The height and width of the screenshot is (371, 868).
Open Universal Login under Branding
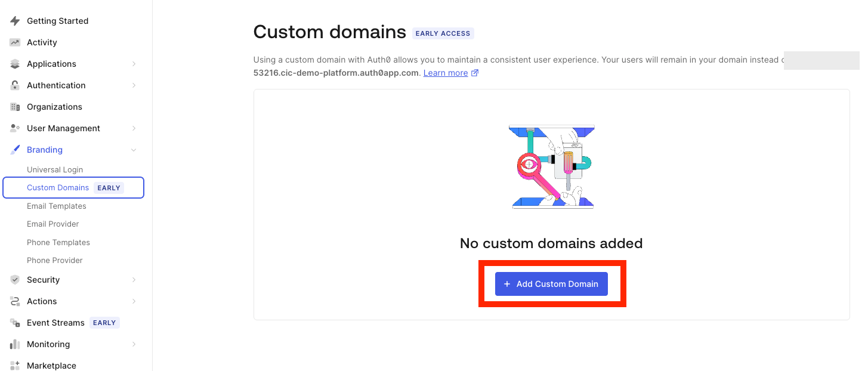55,170
